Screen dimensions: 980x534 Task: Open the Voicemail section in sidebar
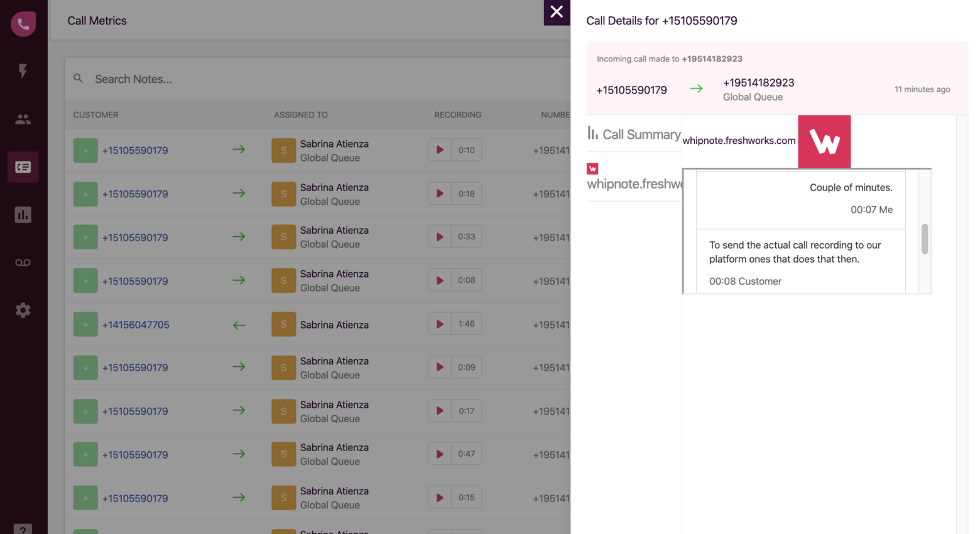[x=23, y=262]
